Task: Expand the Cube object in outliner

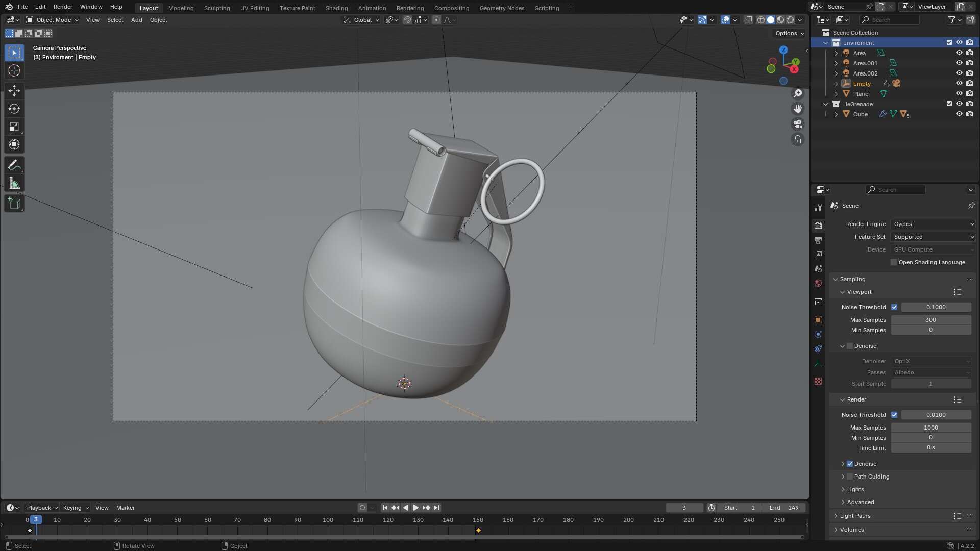Action: [x=836, y=114]
